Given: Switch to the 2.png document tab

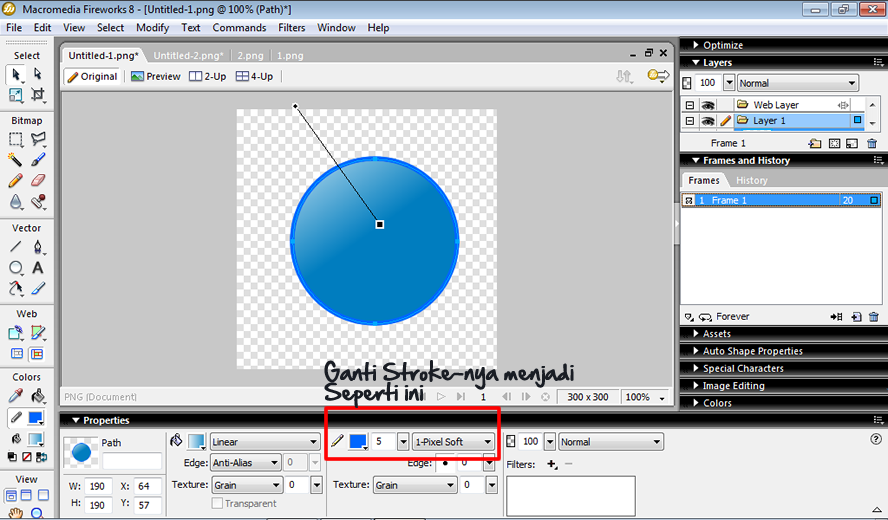Looking at the screenshot, I should 250,56.
